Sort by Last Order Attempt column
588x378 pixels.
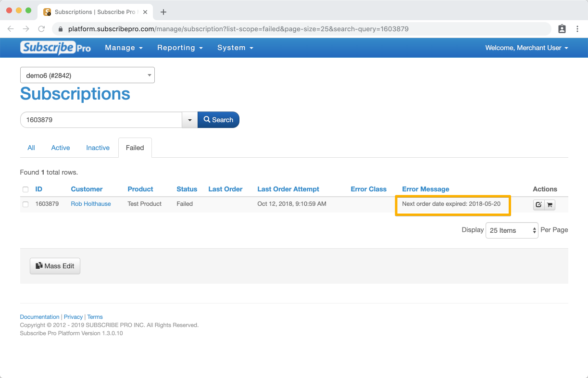tap(288, 189)
